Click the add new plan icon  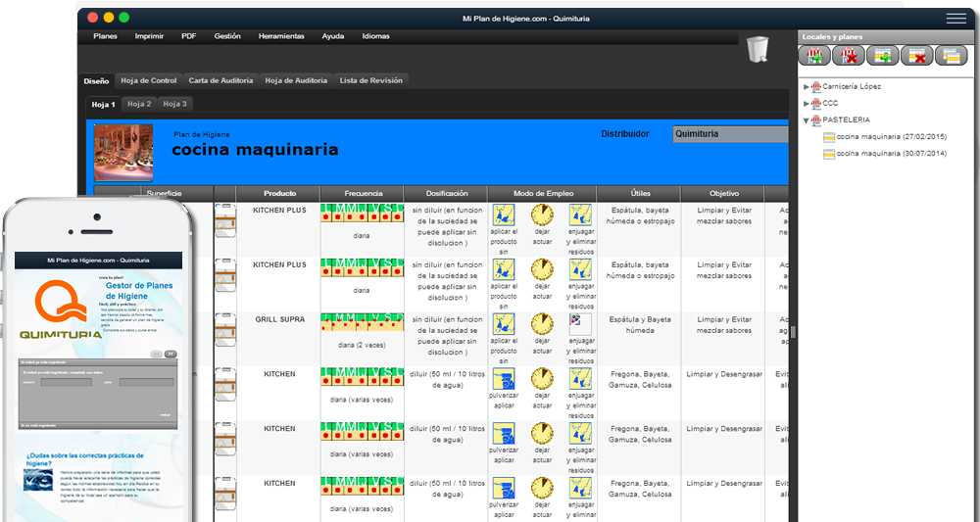click(x=884, y=56)
